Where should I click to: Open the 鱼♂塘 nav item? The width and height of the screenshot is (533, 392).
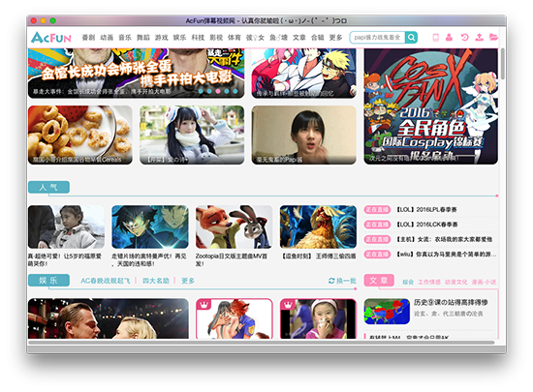coord(278,38)
